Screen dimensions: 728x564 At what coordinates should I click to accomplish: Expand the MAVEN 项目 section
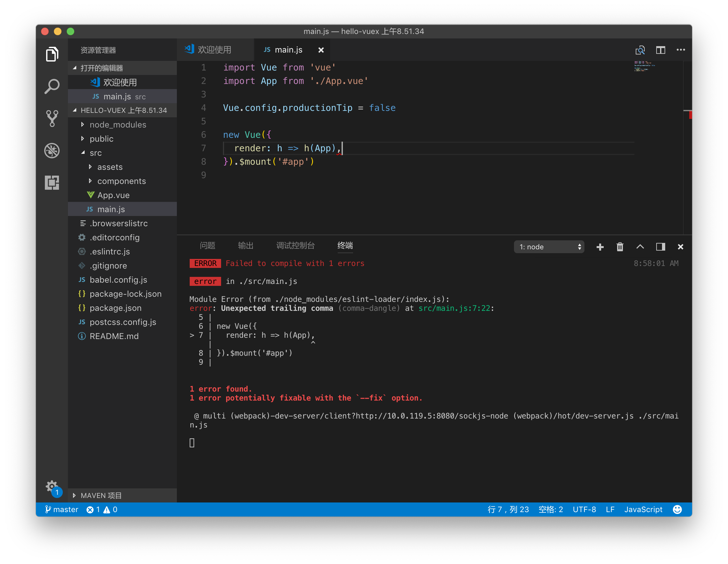tap(122, 496)
